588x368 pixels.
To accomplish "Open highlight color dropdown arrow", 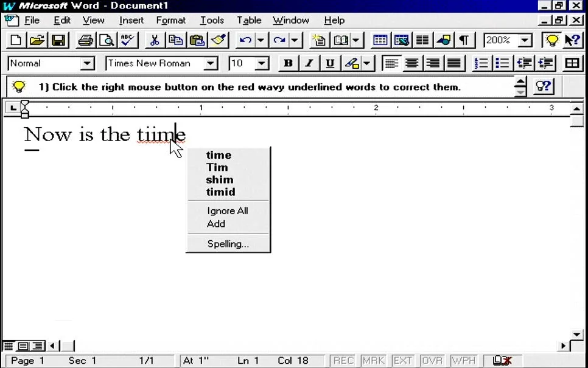I will tap(367, 64).
